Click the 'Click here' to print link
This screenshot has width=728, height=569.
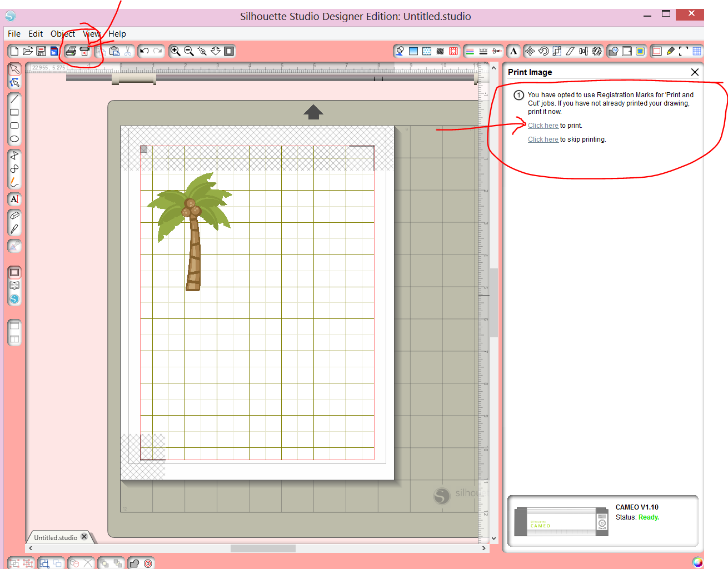tap(543, 126)
